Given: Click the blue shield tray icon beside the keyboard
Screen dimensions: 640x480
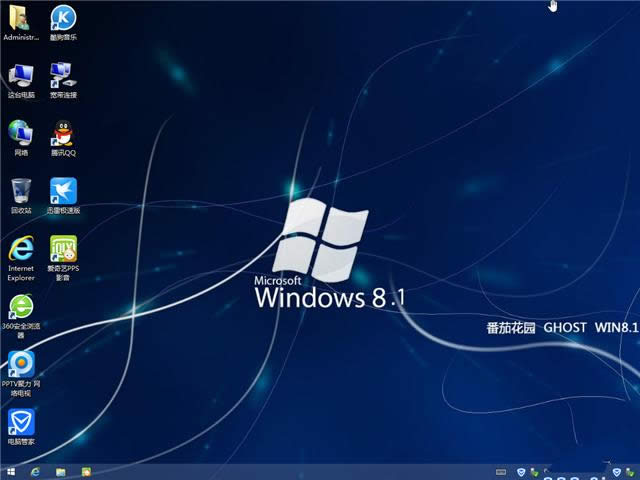Looking at the screenshot, I should (520, 471).
